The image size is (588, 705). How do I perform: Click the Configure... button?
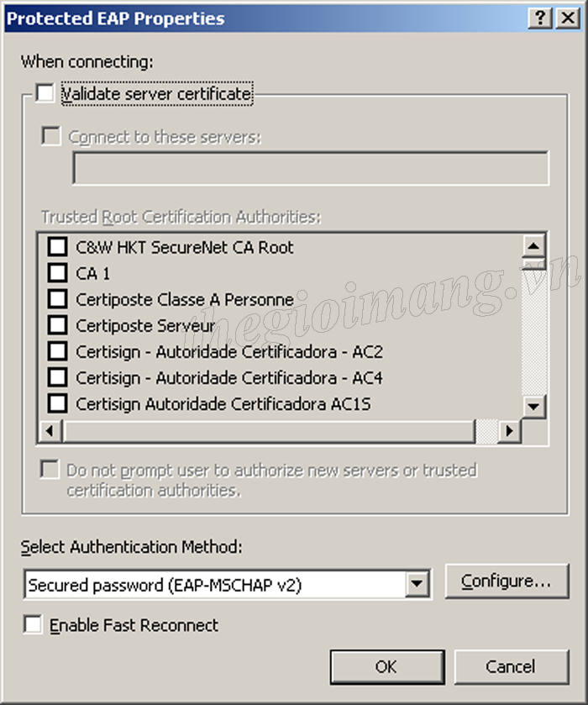click(507, 581)
